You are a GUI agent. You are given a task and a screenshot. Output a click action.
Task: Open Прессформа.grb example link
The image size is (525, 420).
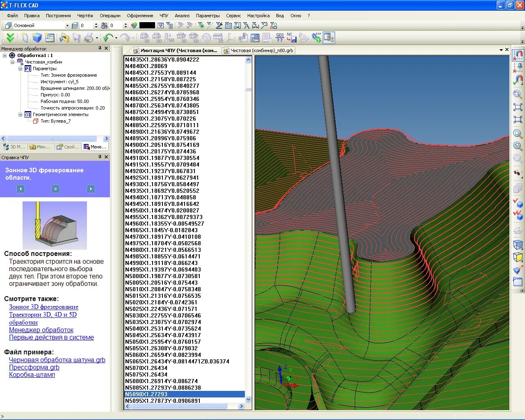click(x=34, y=367)
